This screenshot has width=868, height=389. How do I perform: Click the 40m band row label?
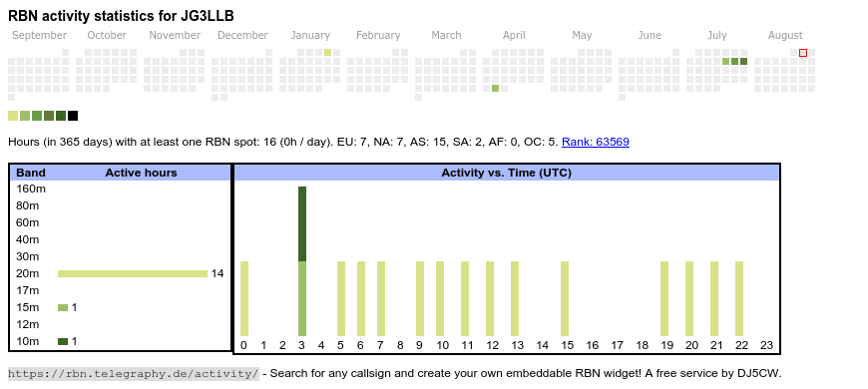(x=28, y=239)
